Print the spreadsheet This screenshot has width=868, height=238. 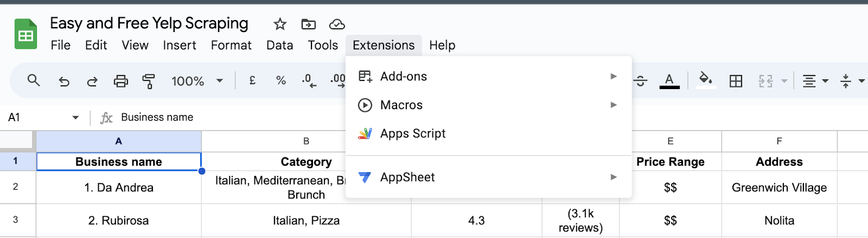click(x=120, y=82)
